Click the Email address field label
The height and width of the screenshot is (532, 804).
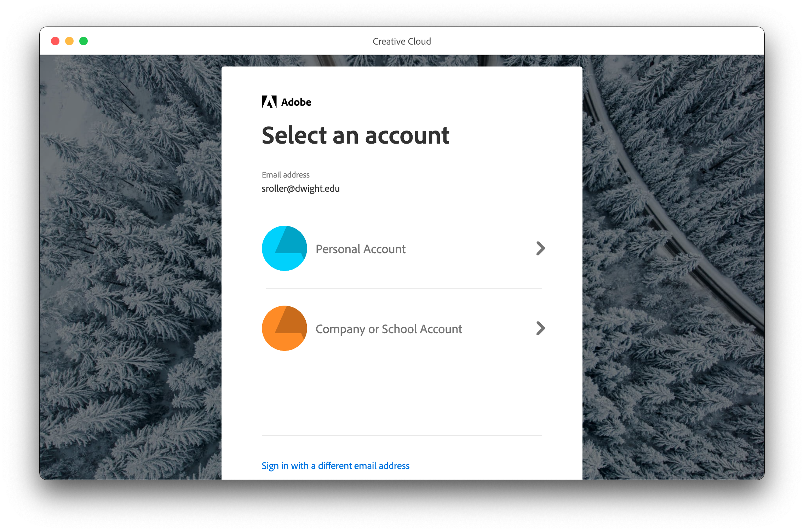(x=286, y=175)
